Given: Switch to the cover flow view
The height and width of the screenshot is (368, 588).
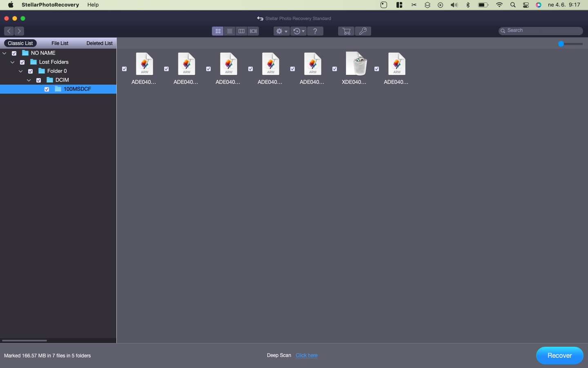Looking at the screenshot, I should [x=253, y=31].
